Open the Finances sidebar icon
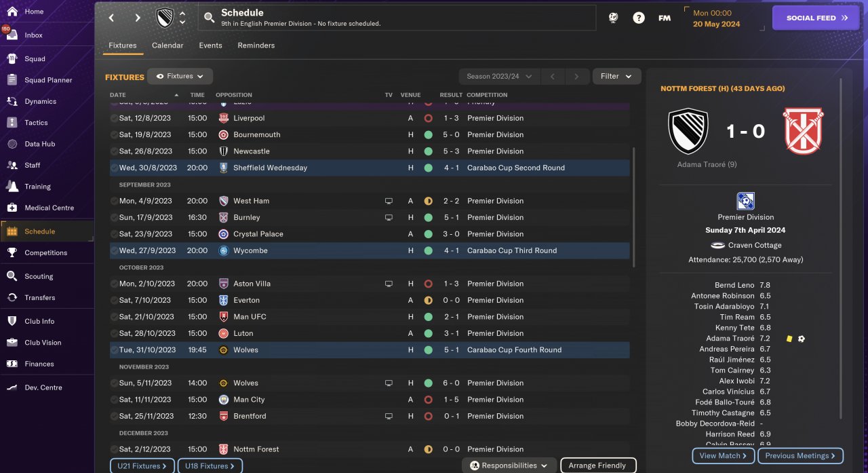 [x=12, y=364]
